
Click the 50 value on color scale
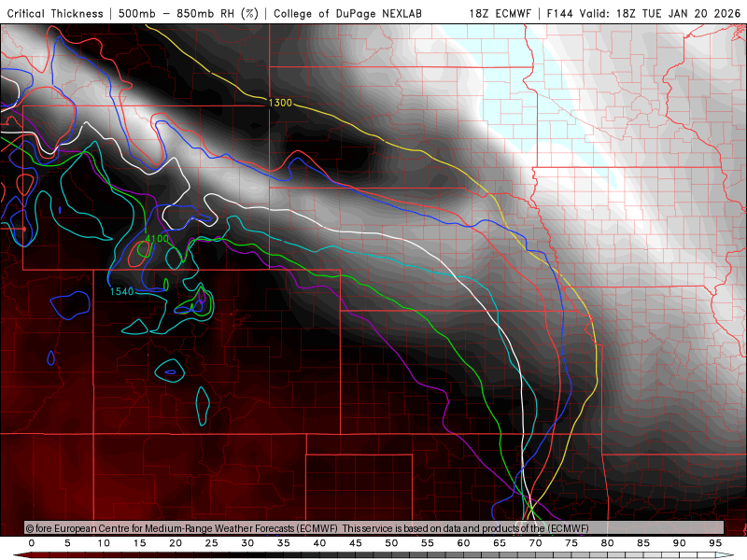[391, 543]
